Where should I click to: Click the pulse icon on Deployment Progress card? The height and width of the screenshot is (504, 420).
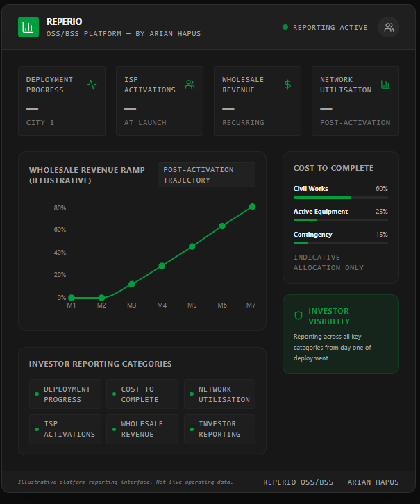click(x=92, y=85)
